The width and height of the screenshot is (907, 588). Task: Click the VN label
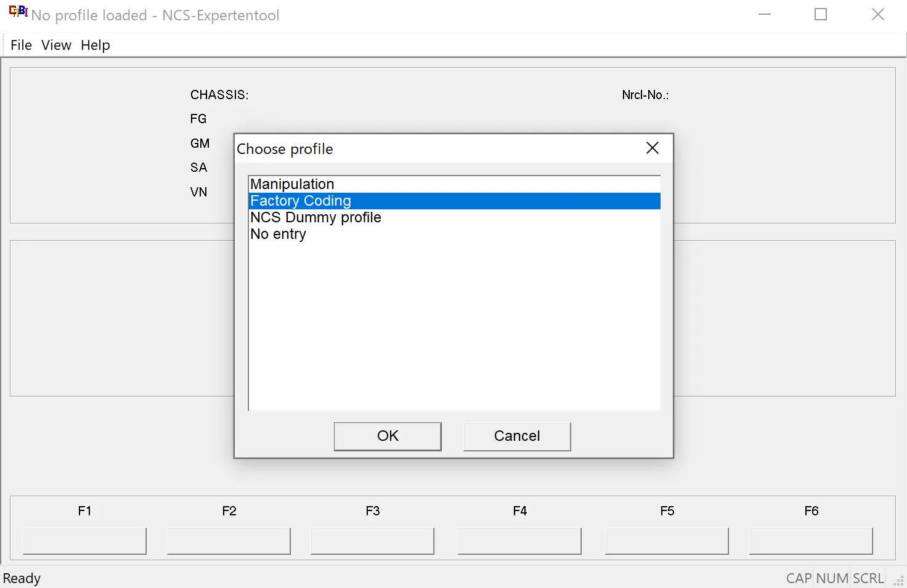tap(198, 192)
